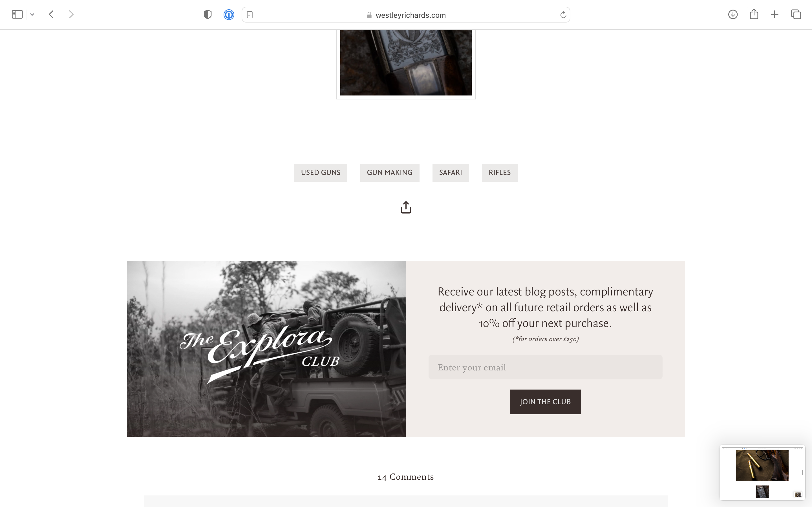Select the USED GUNS tag

point(321,173)
